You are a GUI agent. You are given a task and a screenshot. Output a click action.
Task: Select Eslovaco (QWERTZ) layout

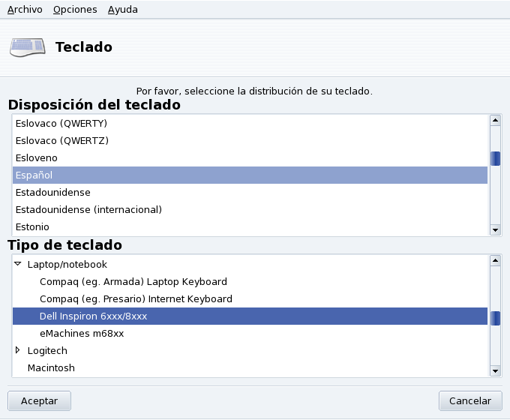point(62,140)
